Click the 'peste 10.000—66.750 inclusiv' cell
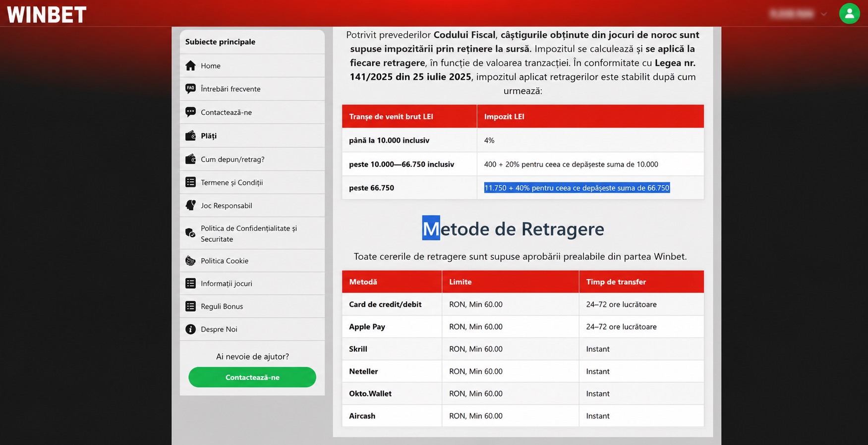The width and height of the screenshot is (868, 445). pos(409,164)
